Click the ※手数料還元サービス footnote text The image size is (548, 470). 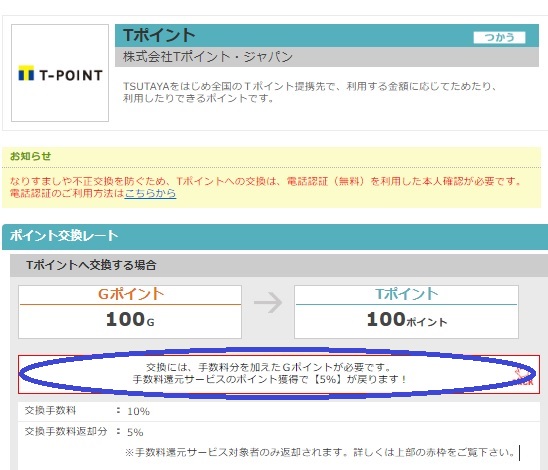tap(320, 453)
